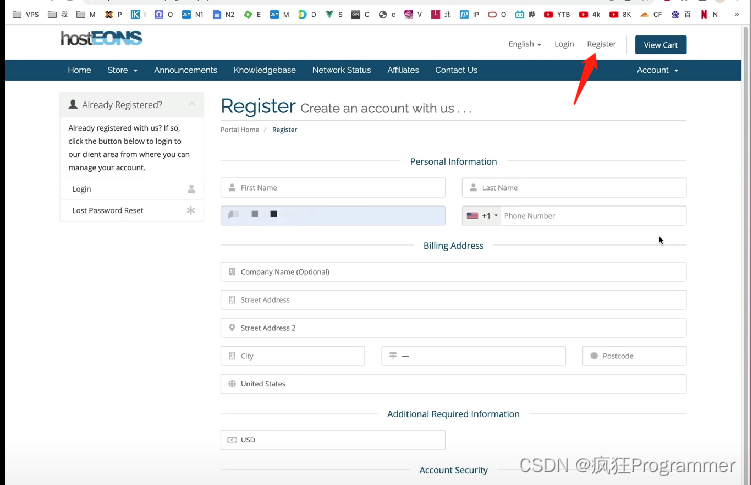Click the View Cart button
This screenshot has height=485, width=751.
pyautogui.click(x=660, y=45)
